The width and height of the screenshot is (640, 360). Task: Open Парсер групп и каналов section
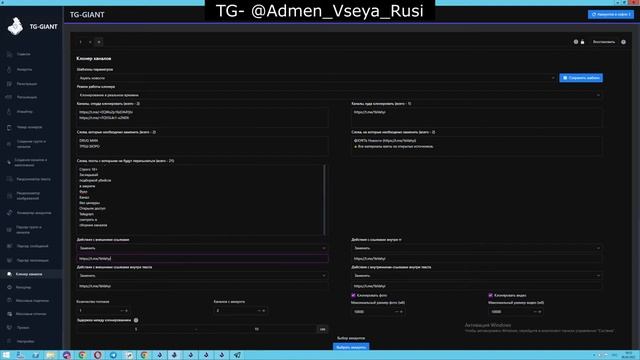[29, 229]
